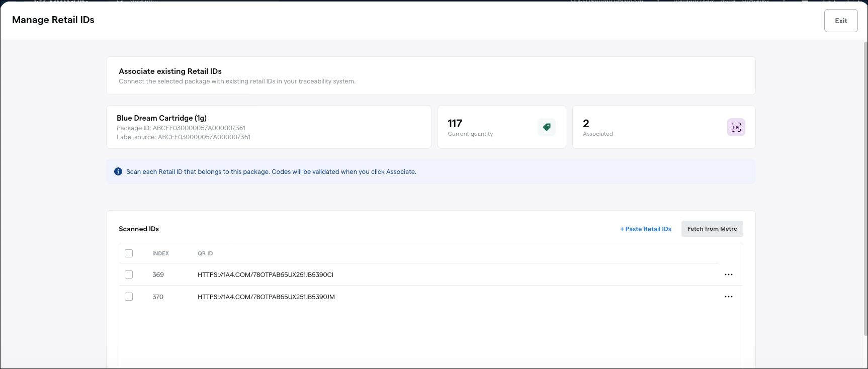Click index value 369
This screenshot has width=868, height=369.
[158, 274]
